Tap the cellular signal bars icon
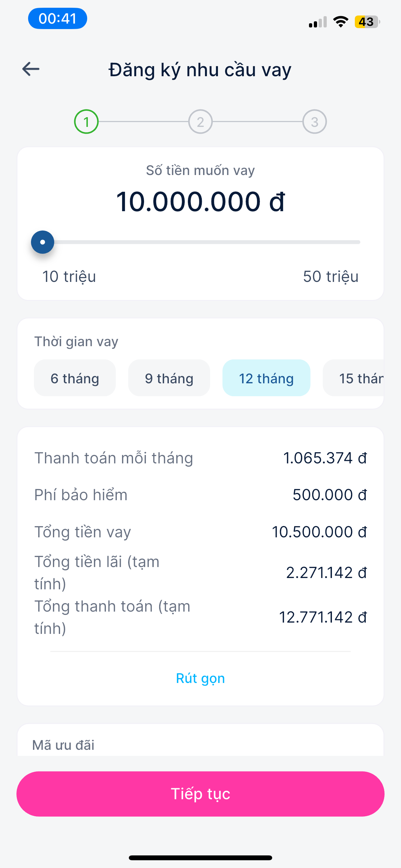Screen dimensions: 401x868 318,22
